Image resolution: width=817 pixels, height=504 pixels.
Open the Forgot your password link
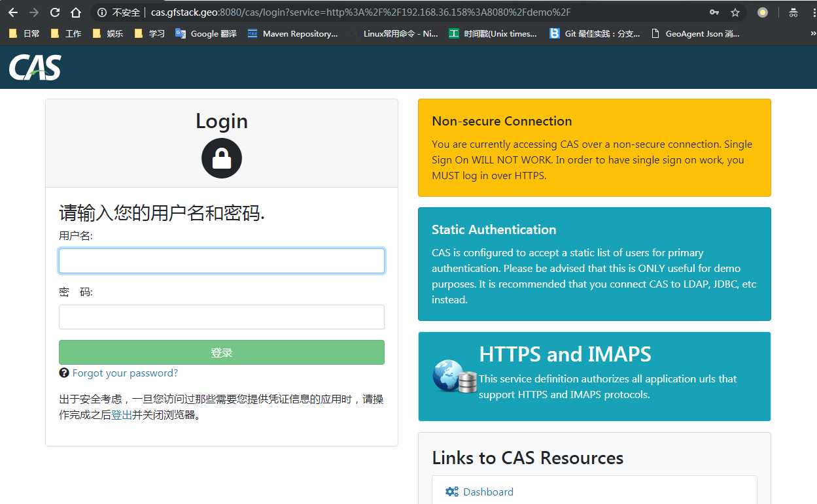pyautogui.click(x=125, y=373)
